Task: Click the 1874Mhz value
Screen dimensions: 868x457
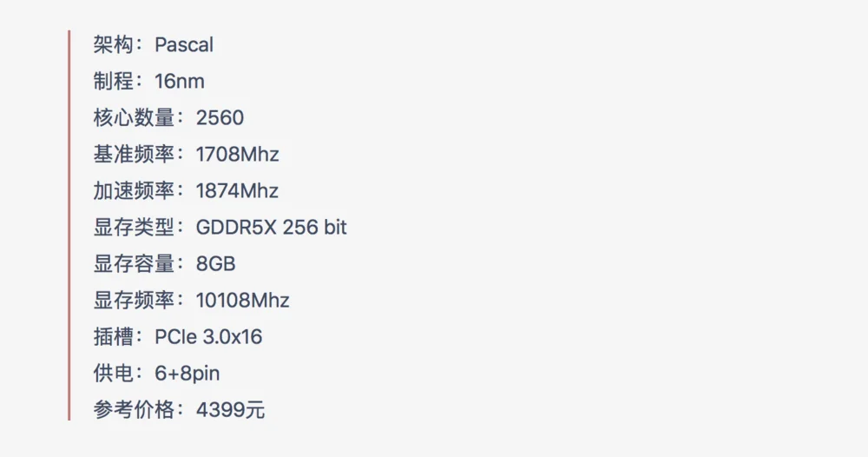Action: (x=238, y=191)
